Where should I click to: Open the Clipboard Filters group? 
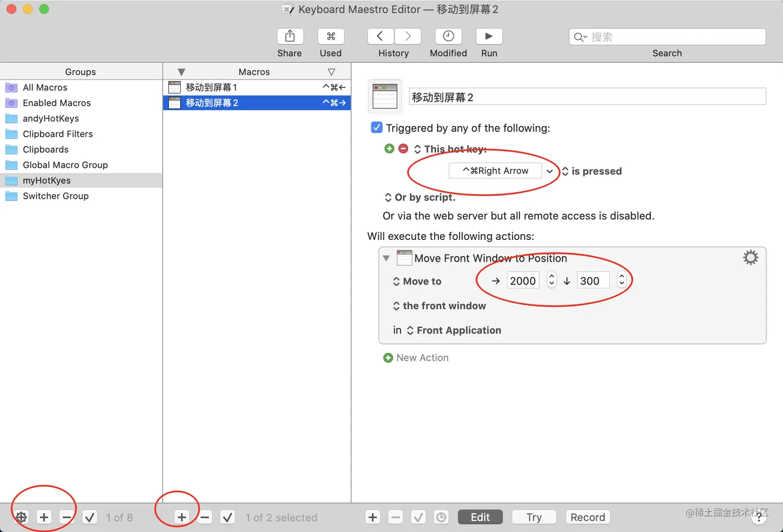click(81, 134)
